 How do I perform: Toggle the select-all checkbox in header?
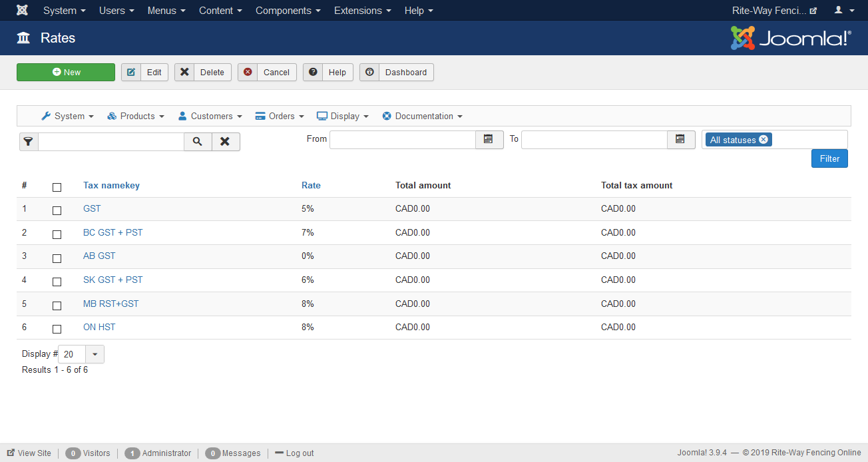pyautogui.click(x=57, y=187)
